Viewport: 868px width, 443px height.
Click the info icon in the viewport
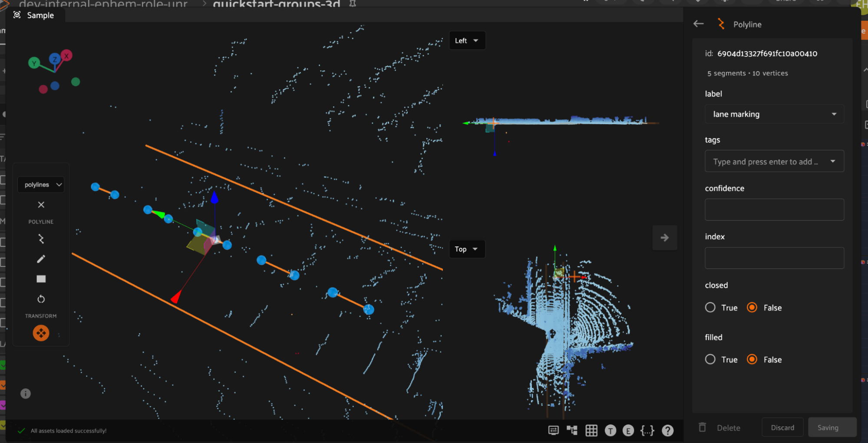[x=26, y=394]
